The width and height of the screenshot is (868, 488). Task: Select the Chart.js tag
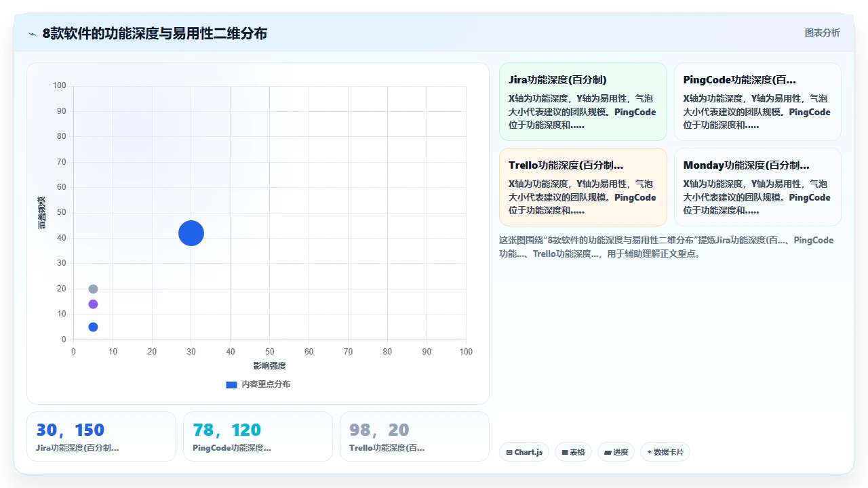coord(524,452)
